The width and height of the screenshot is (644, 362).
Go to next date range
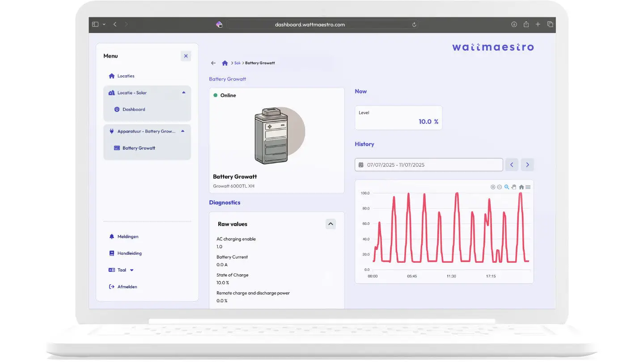pyautogui.click(x=527, y=165)
